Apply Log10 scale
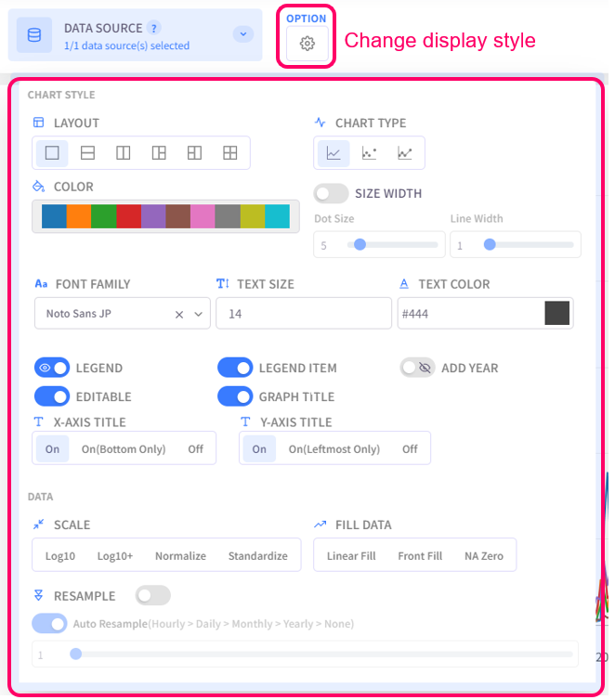Screen dimensions: 615x700 (x=60, y=556)
